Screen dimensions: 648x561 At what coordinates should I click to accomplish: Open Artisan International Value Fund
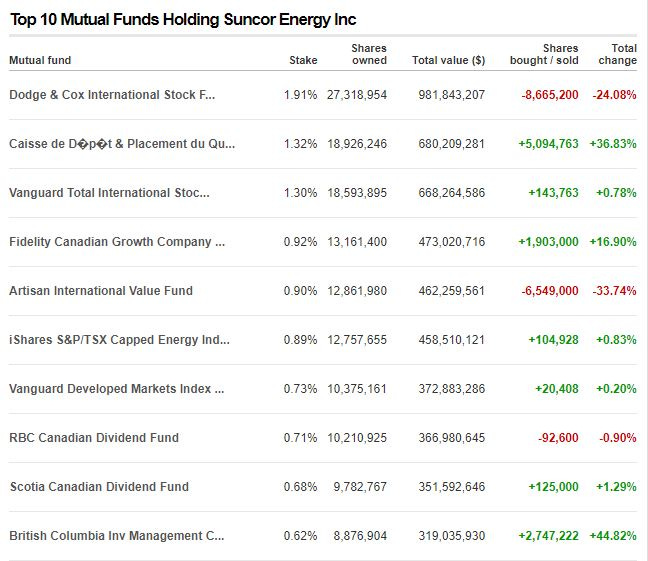click(x=101, y=291)
